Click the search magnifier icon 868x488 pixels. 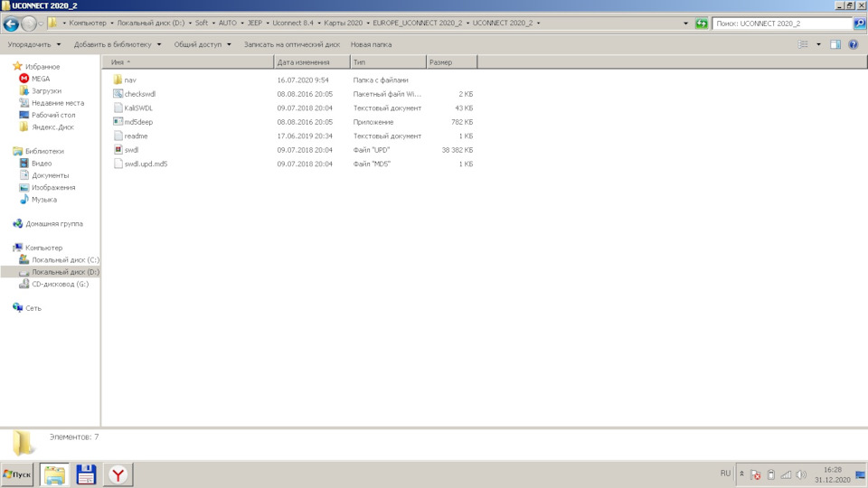tap(859, 23)
